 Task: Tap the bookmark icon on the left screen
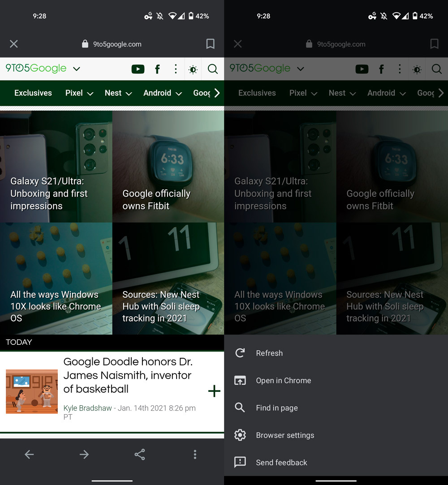point(210,44)
